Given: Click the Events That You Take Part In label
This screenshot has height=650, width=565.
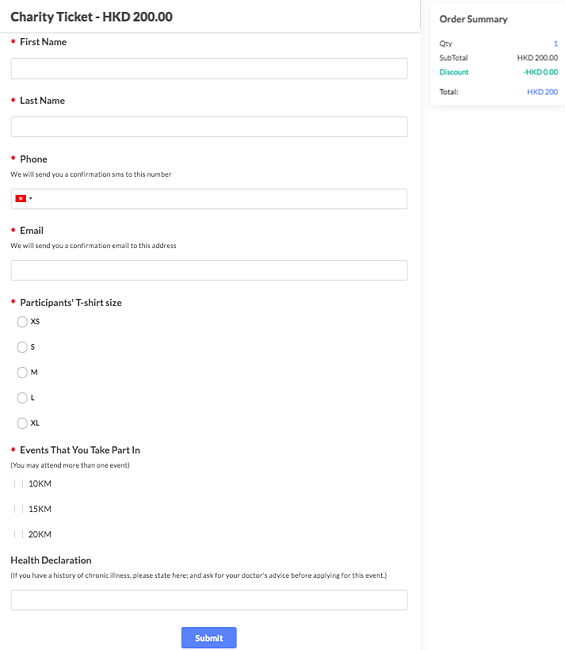Looking at the screenshot, I should tap(80, 450).
